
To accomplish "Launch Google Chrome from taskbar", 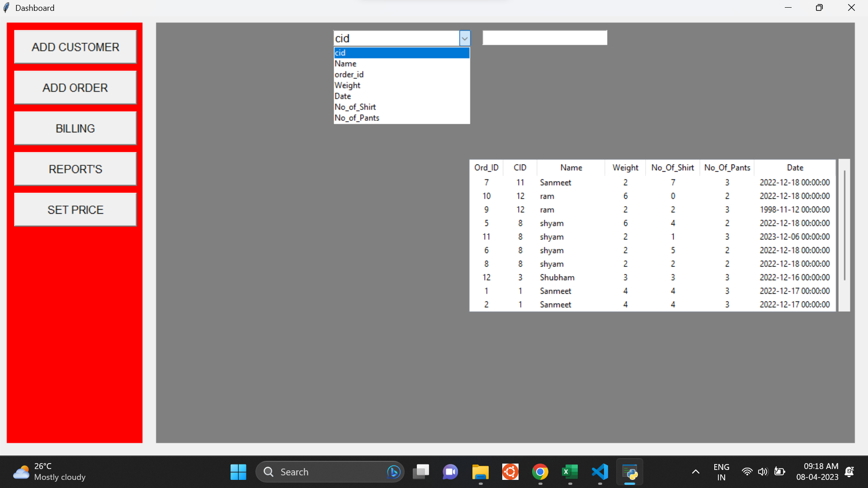I will tap(540, 472).
